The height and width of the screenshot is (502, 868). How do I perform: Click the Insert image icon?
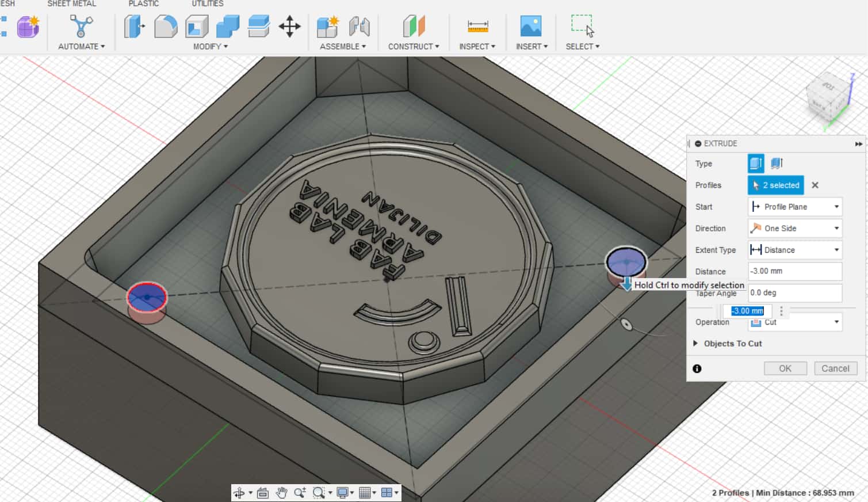click(x=530, y=26)
